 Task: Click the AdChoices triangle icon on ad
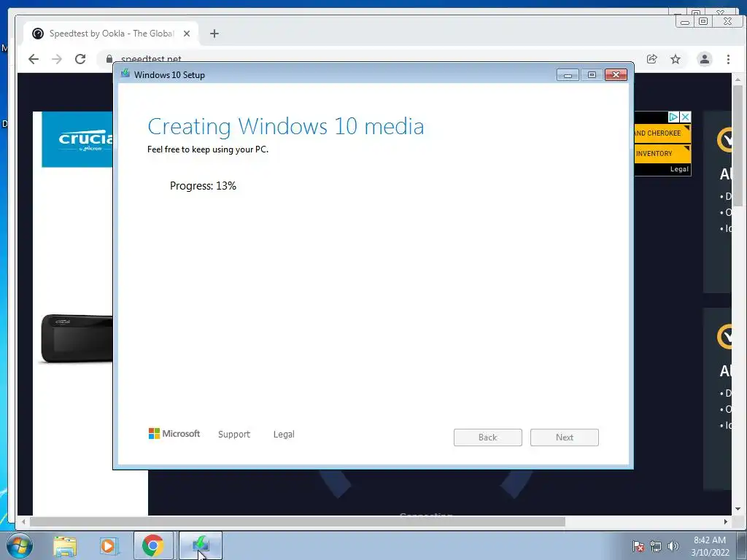(673, 117)
